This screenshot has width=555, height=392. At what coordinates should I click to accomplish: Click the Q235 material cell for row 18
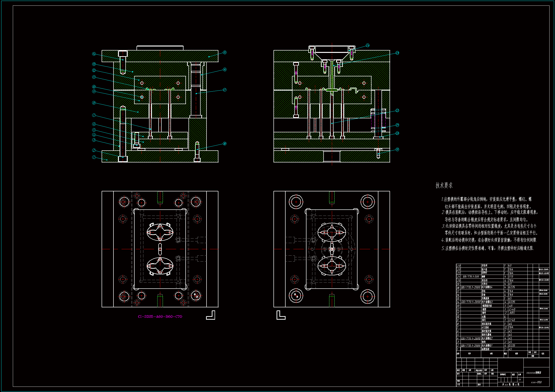(512, 287)
